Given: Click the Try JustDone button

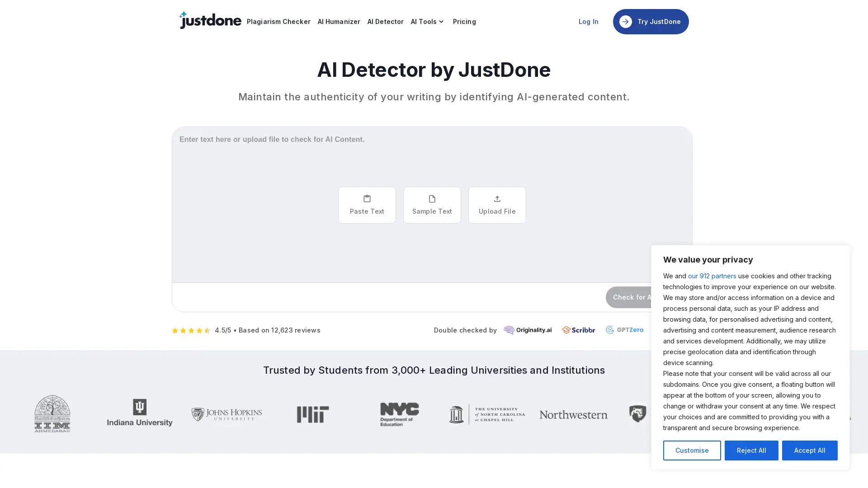Looking at the screenshot, I should tap(651, 22).
